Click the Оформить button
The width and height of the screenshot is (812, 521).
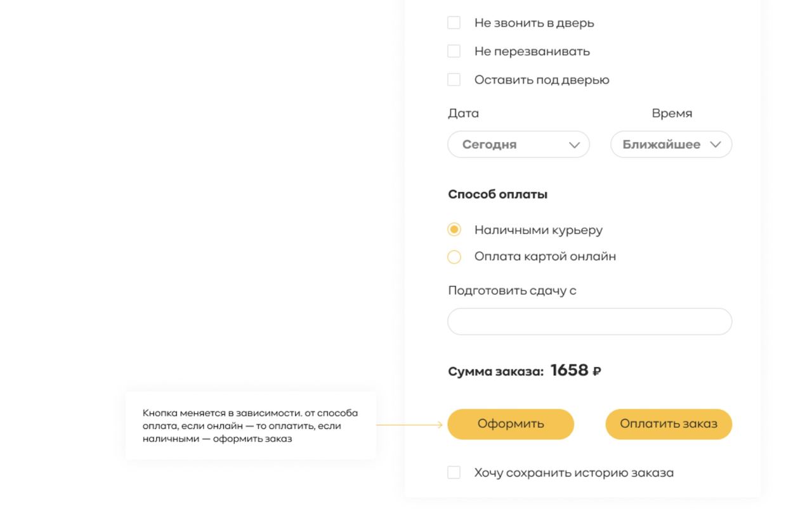point(511,424)
